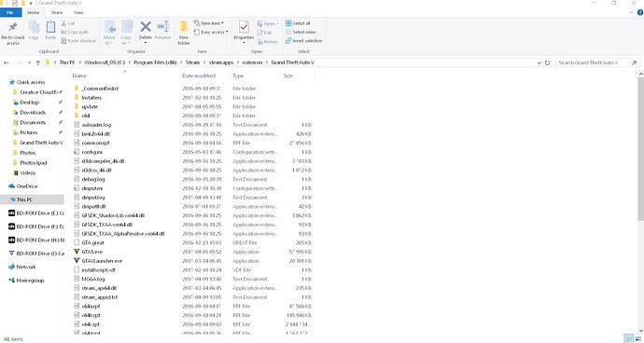Click the Open command in ribbon
644x343 pixels.
(268, 23)
